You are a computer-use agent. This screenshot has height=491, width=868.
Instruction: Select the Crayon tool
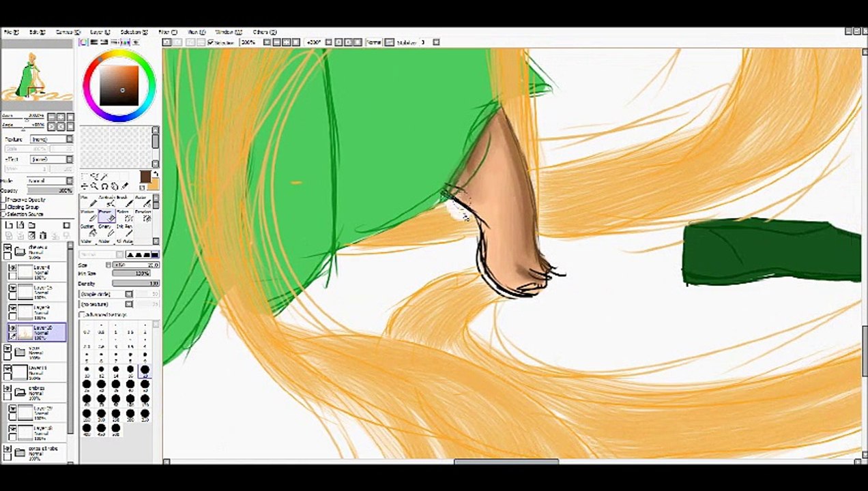106,230
